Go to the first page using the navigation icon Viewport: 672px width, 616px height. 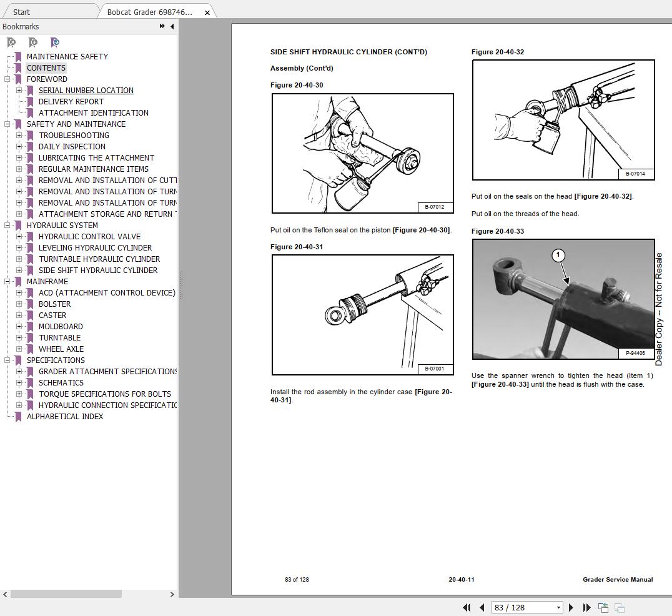tap(467, 607)
